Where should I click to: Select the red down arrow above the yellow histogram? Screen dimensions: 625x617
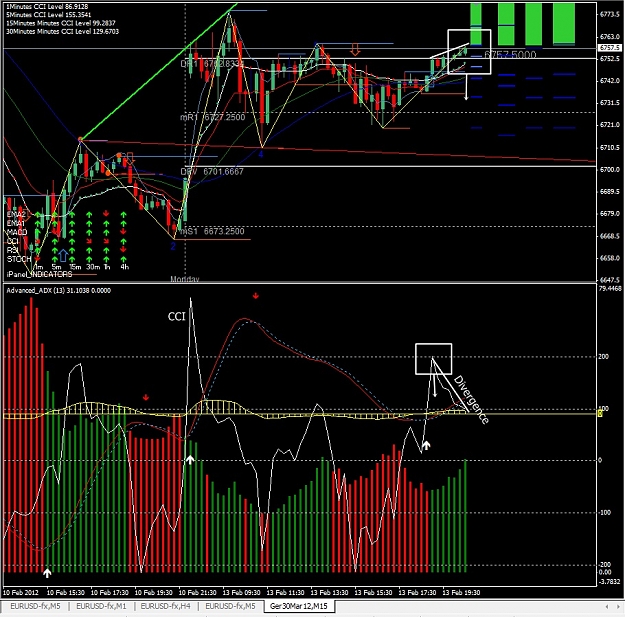pyautogui.click(x=146, y=397)
